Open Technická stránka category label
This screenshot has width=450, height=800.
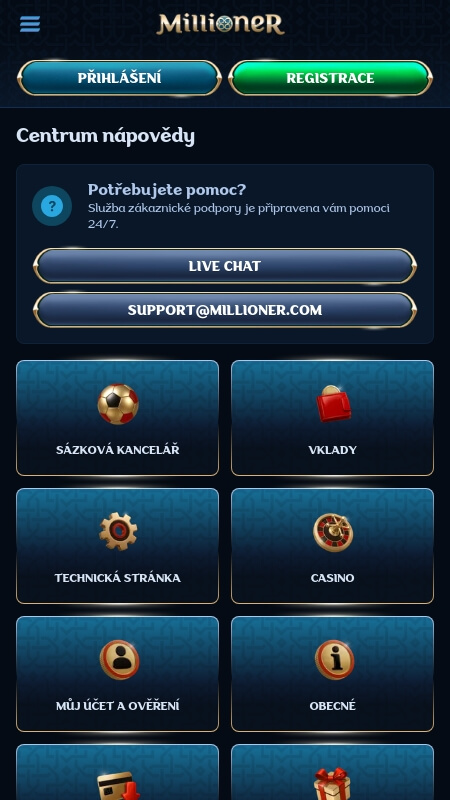click(118, 578)
